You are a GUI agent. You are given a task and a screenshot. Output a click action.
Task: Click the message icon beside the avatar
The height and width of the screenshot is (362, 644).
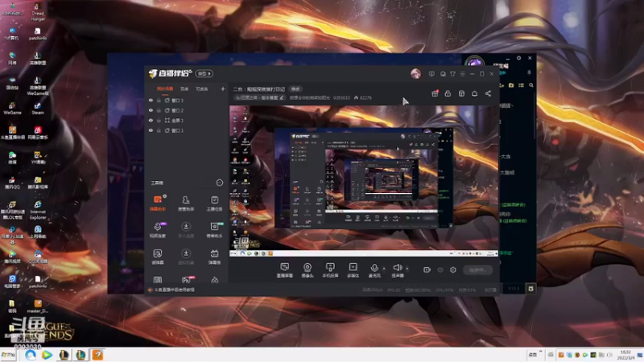click(x=431, y=74)
